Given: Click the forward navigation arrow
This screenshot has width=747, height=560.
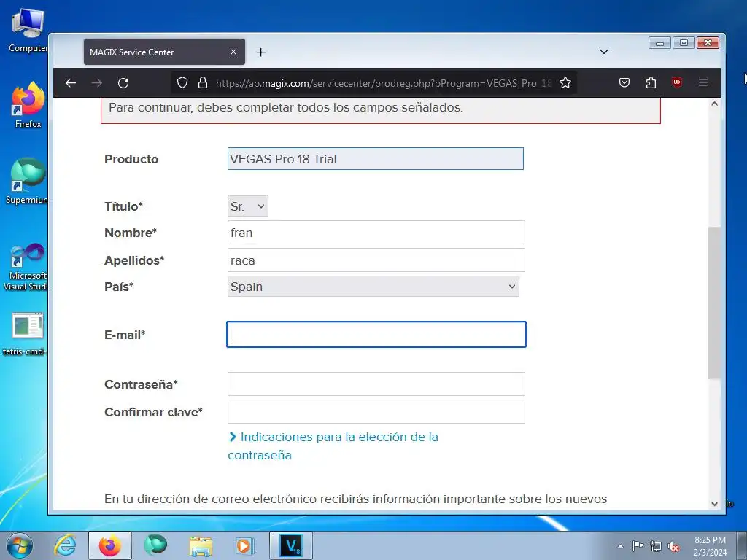Looking at the screenshot, I should (x=97, y=83).
